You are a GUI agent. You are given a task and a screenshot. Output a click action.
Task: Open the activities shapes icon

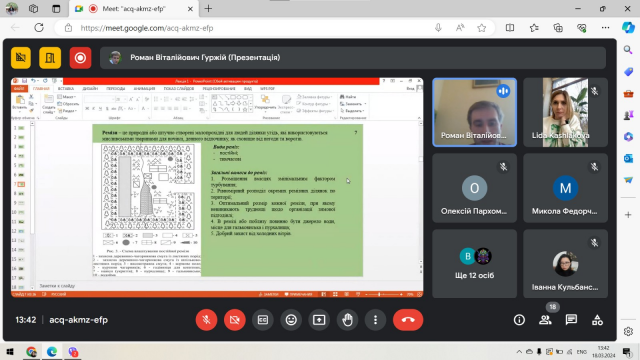597,320
